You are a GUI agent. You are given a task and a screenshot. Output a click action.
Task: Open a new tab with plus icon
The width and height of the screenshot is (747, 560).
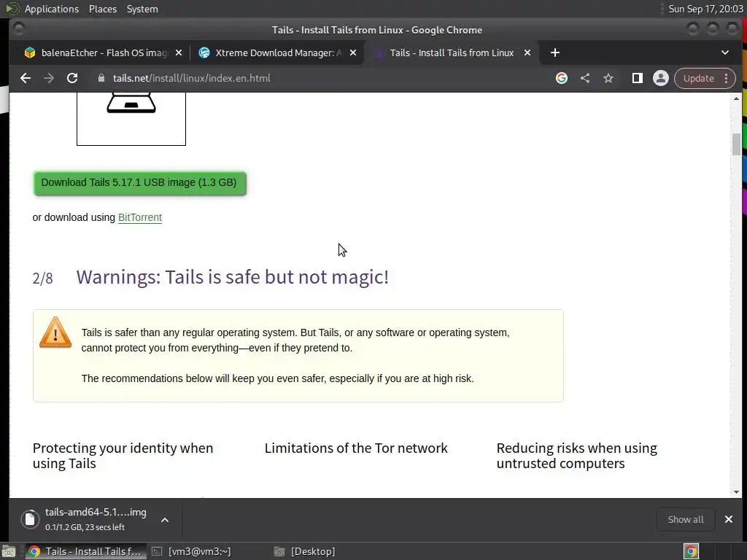point(555,52)
